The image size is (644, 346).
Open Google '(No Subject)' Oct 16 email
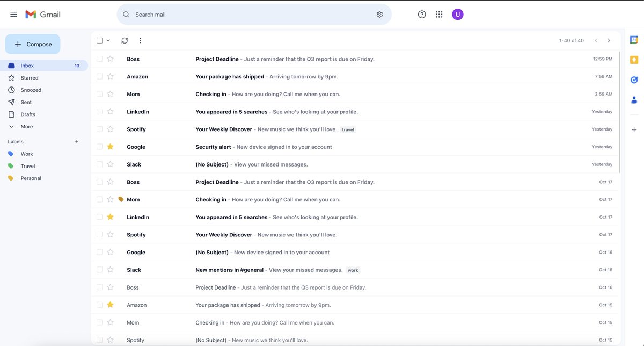[x=355, y=252]
